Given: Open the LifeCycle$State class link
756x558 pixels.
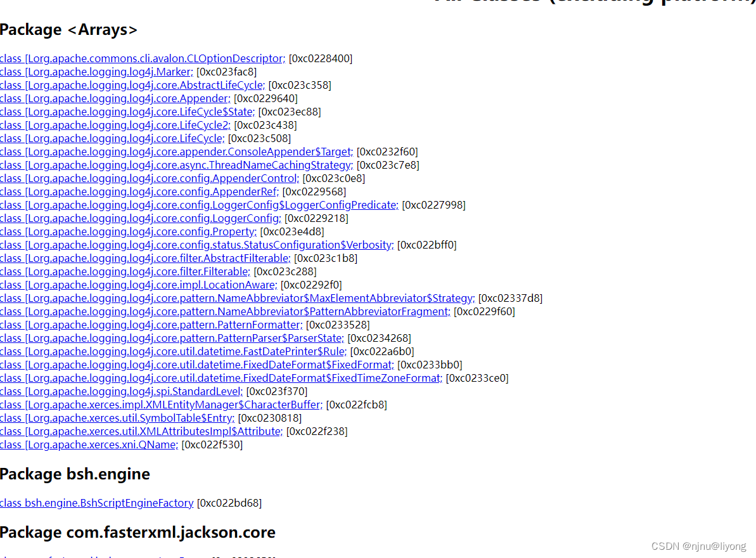Looking at the screenshot, I should (x=127, y=112).
